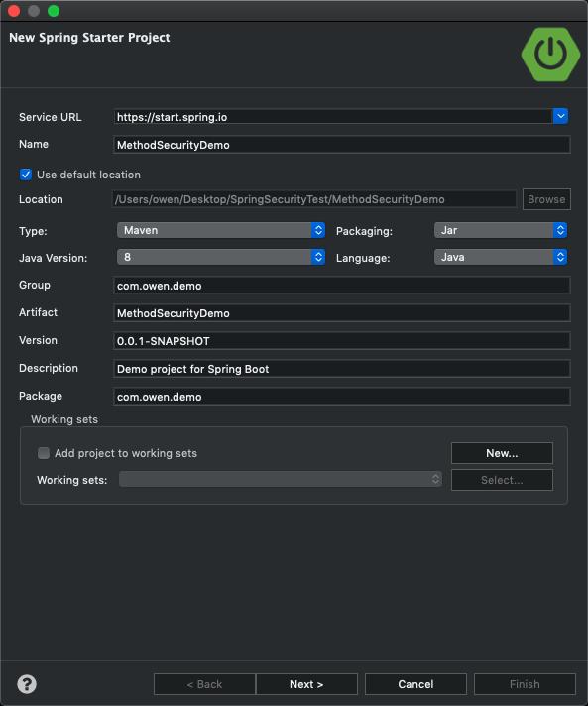Enable Add project to working sets
The width and height of the screenshot is (588, 706).
pos(44,453)
